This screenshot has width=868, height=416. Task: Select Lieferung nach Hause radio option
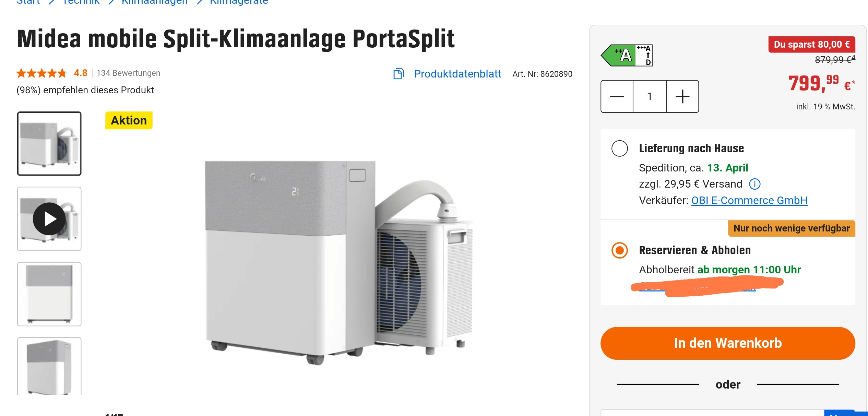coord(619,148)
